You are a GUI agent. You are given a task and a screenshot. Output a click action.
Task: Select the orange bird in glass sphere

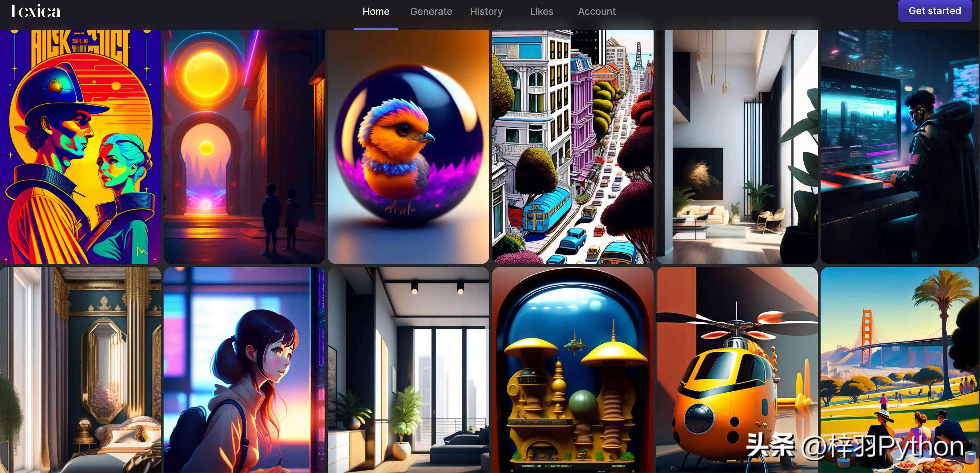pos(408,147)
